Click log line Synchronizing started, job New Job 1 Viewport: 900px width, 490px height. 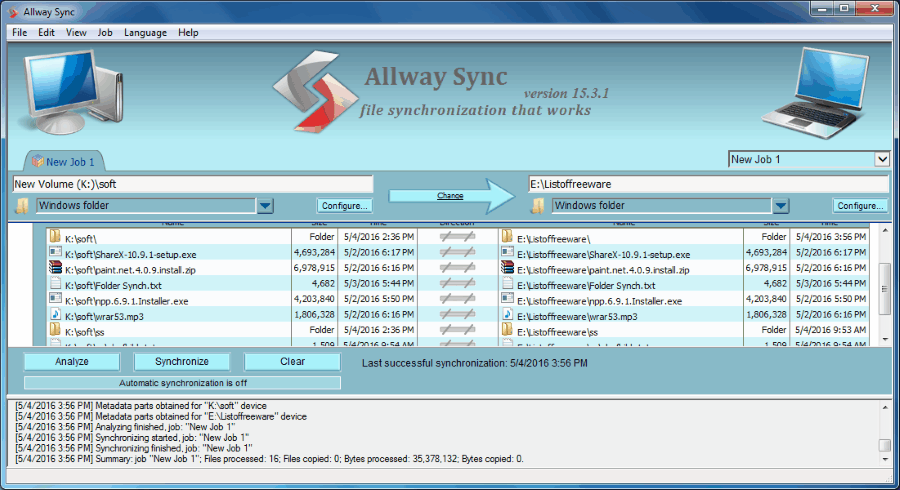[x=132, y=438]
